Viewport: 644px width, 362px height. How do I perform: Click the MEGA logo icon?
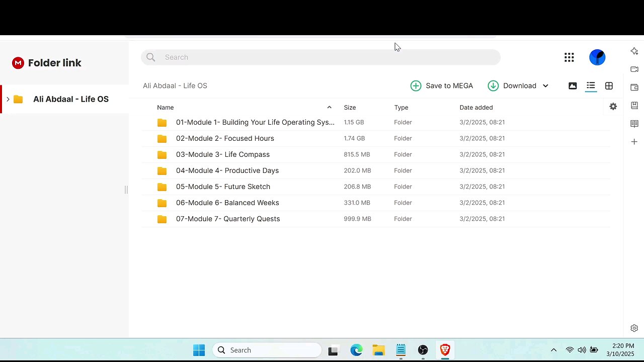[x=18, y=63]
